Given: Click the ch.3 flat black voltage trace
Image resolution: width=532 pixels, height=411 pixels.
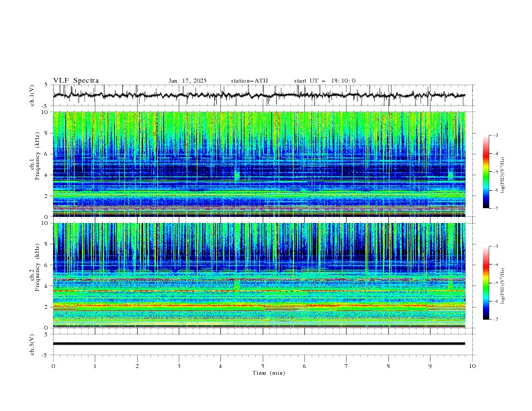Looking at the screenshot, I should (259, 344).
